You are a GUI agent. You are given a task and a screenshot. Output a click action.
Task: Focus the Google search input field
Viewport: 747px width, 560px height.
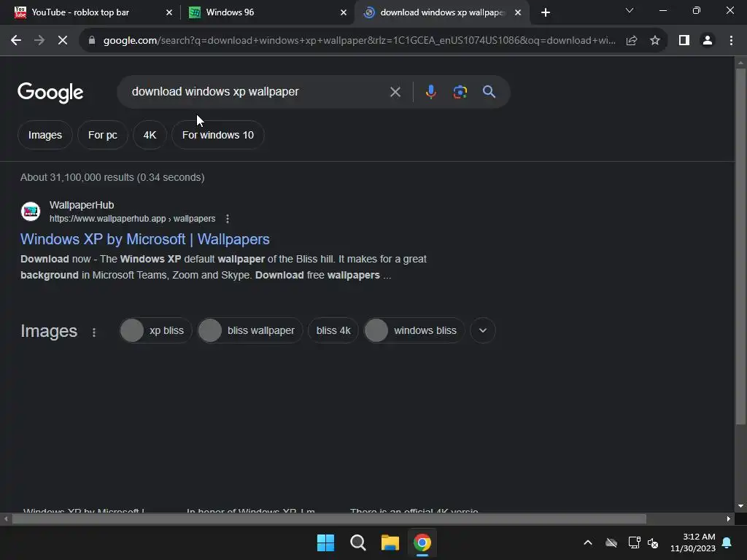tap(258, 91)
